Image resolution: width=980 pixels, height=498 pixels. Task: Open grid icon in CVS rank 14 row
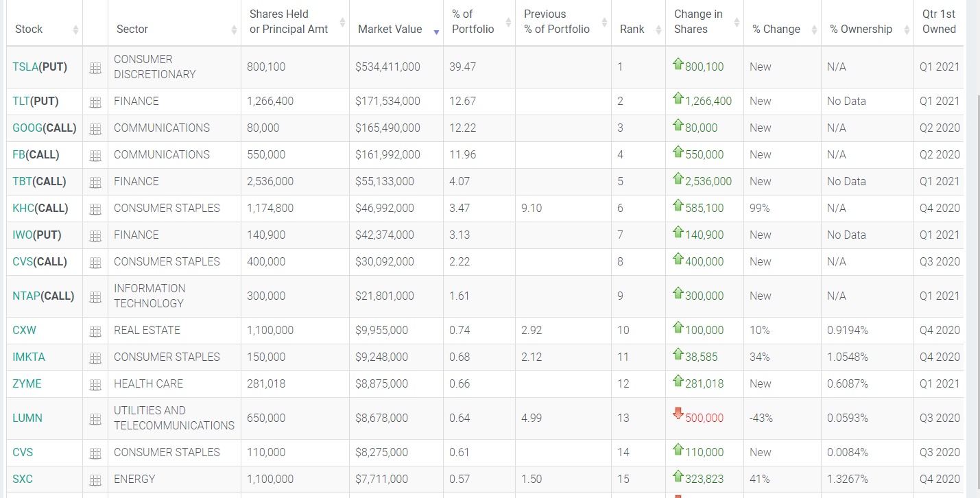point(95,453)
